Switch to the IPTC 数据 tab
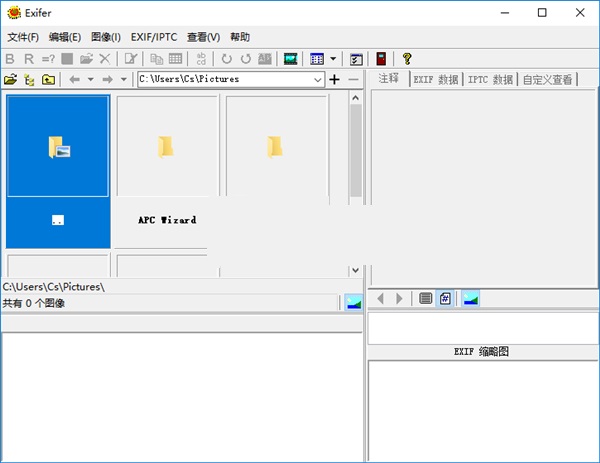Image resolution: width=600 pixels, height=463 pixels. click(490, 80)
